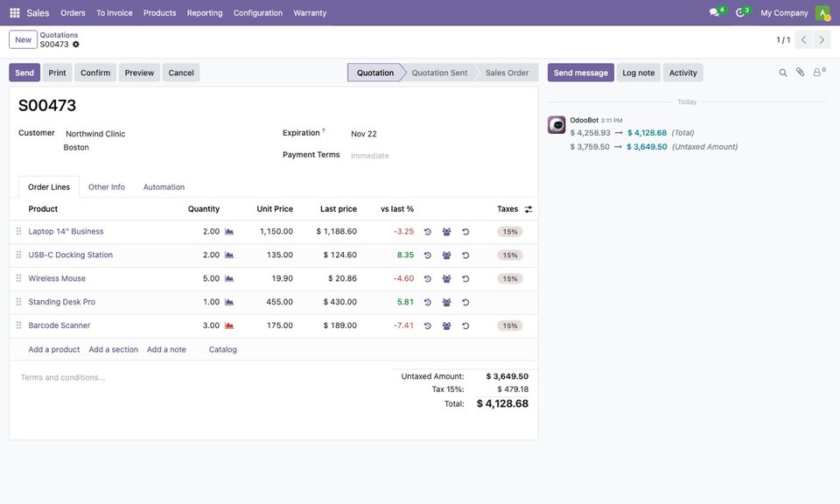The width and height of the screenshot is (840, 504).
Task: Switch to the Automation tab
Action: (164, 187)
